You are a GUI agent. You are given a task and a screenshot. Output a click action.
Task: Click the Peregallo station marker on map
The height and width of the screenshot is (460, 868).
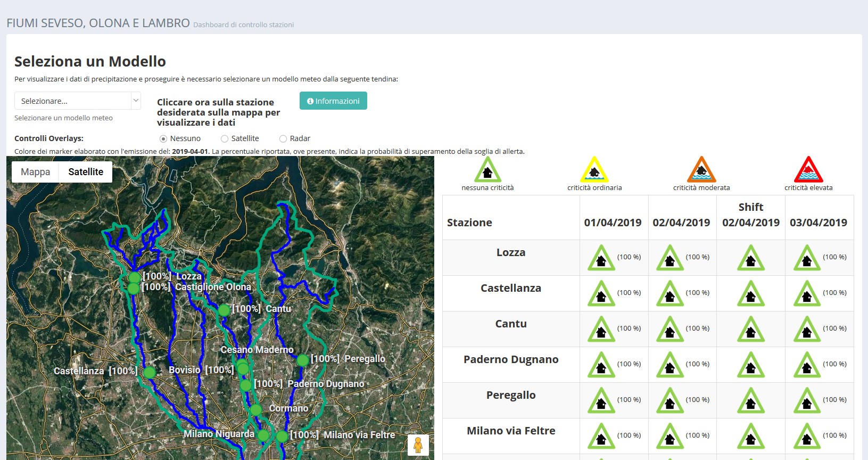point(303,360)
